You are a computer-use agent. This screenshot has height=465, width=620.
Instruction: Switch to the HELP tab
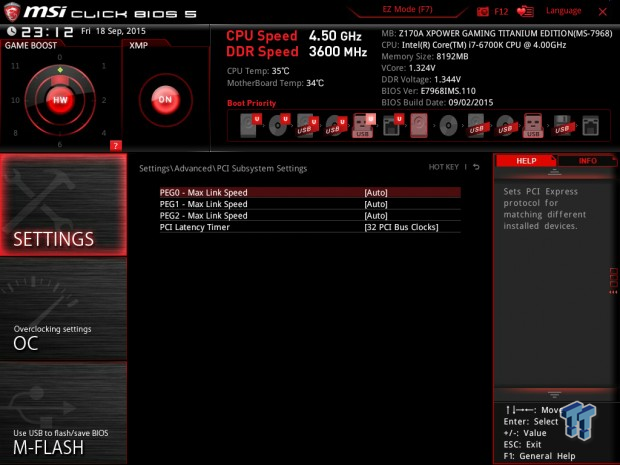click(526, 161)
